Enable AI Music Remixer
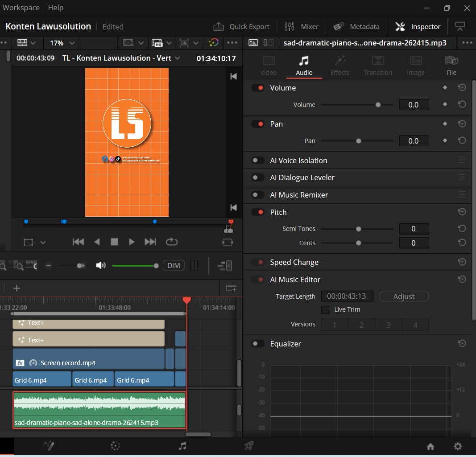Screen dimensions: 476x457 coord(258,195)
